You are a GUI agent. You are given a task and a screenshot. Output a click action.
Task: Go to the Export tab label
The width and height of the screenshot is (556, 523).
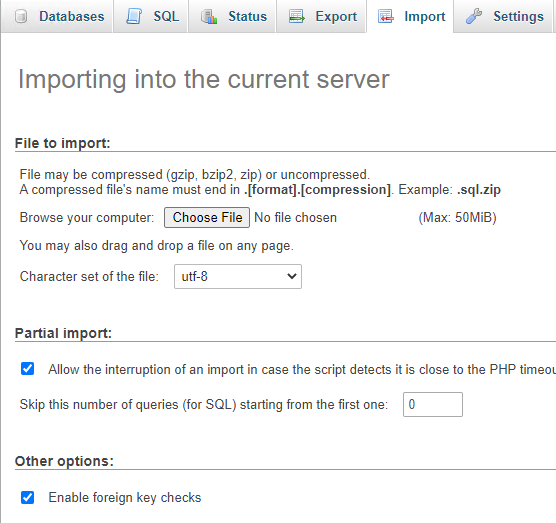(336, 16)
